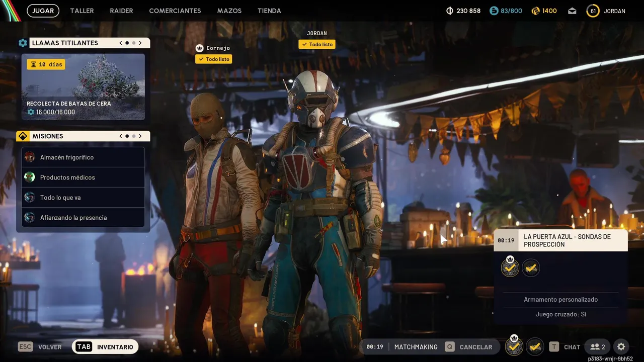Viewport: 644px width, 362px height.
Task: Click Juego cruzado: Sí setting
Action: tap(560, 314)
